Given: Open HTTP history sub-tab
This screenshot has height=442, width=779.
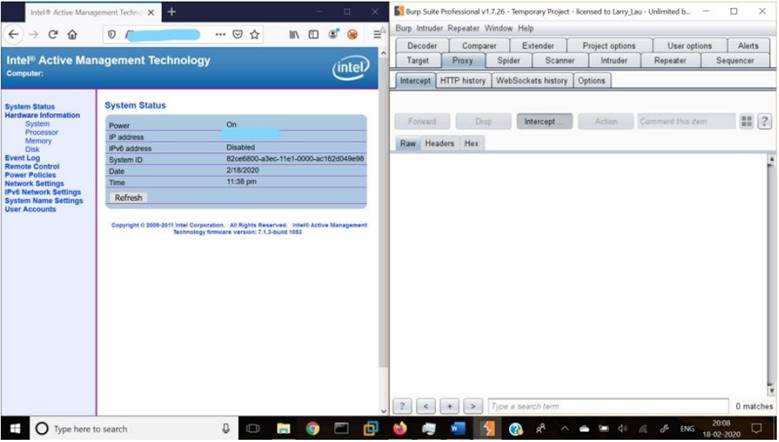Looking at the screenshot, I should [463, 80].
